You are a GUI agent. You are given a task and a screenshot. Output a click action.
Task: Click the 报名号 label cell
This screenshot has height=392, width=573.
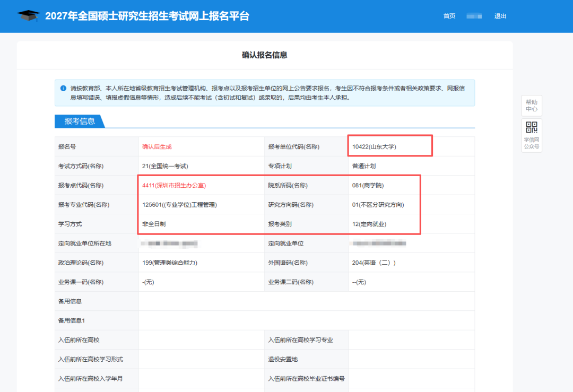point(97,146)
